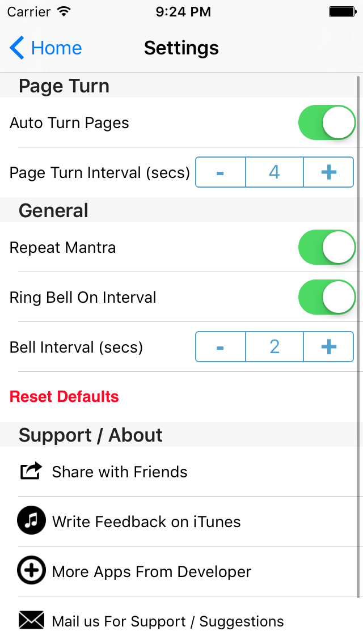Tap the Wi-Fi status icon
This screenshot has width=363, height=644.
[x=64, y=11]
